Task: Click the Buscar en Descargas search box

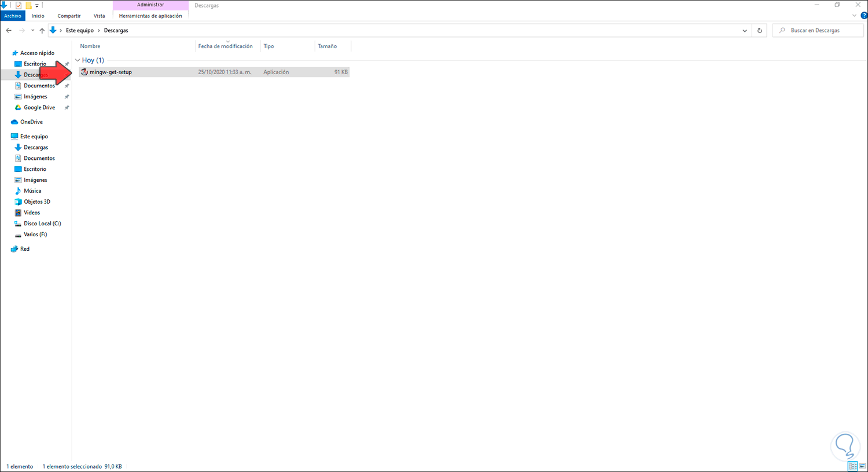Action: [818, 30]
